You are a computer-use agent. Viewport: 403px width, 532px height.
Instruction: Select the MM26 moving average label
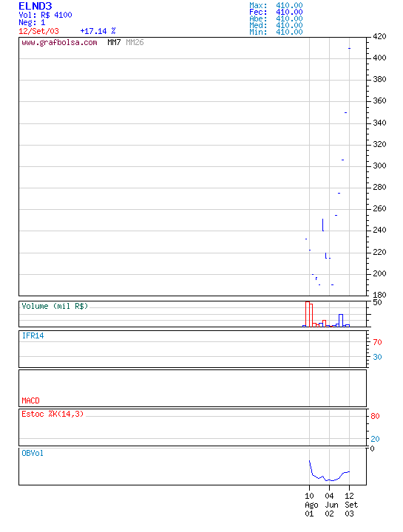coord(135,42)
